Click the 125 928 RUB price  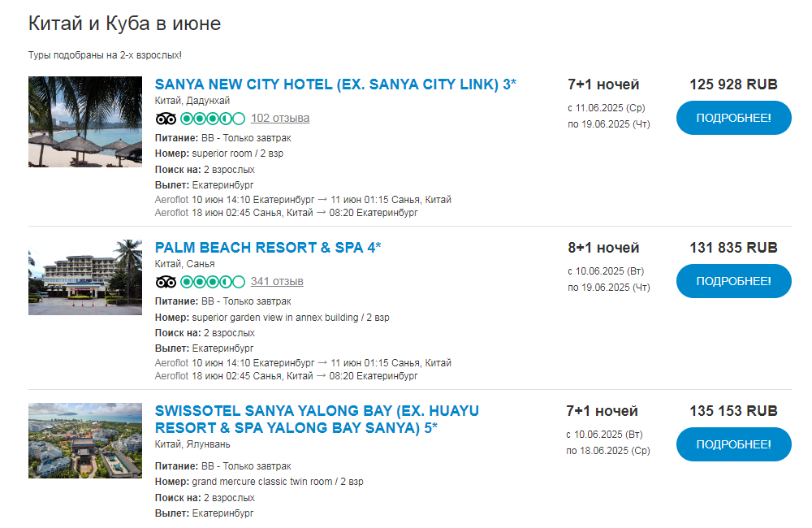[x=734, y=84]
